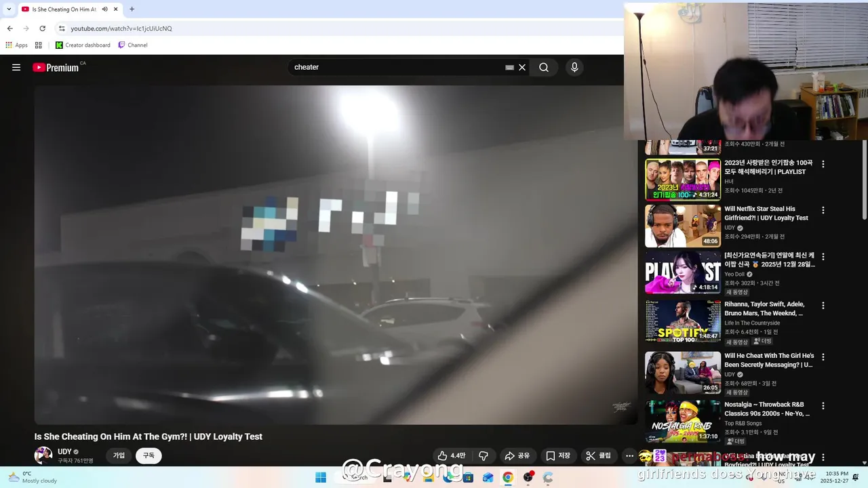Image resolution: width=868 pixels, height=488 pixels.
Task: Open the weather widget 0°C Mostly cloudy
Action: (x=32, y=477)
